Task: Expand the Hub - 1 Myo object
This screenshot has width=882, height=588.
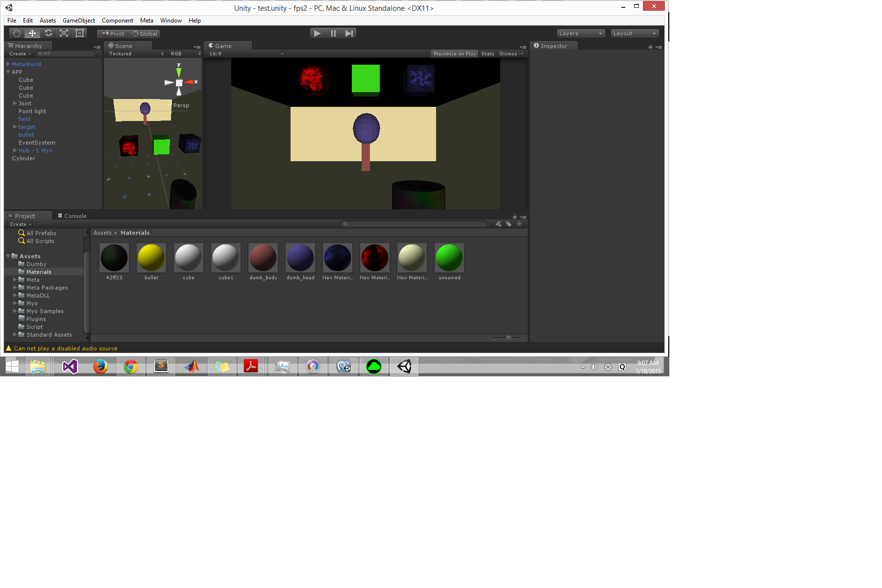Action: click(x=15, y=150)
